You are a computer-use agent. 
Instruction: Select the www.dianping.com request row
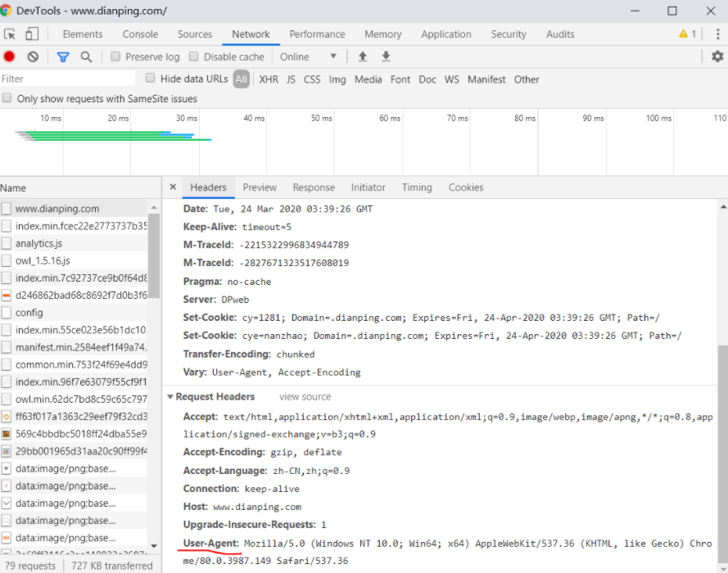pos(74,209)
